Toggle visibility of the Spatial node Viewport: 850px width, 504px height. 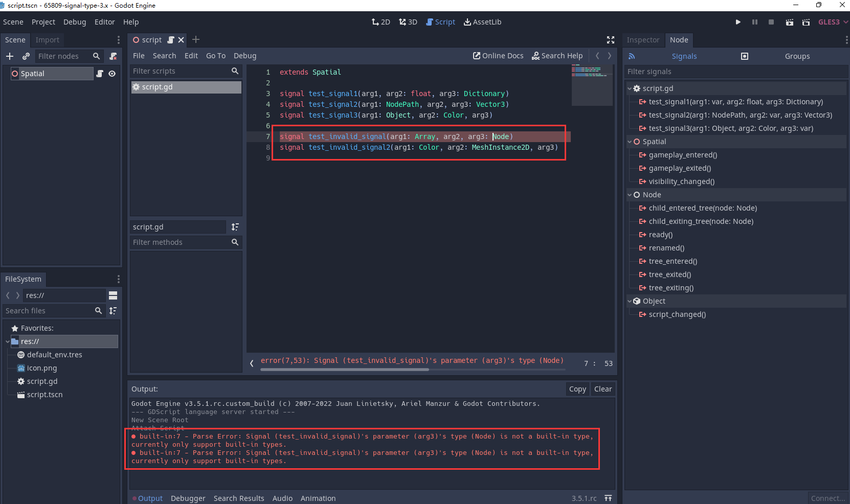[112, 74]
